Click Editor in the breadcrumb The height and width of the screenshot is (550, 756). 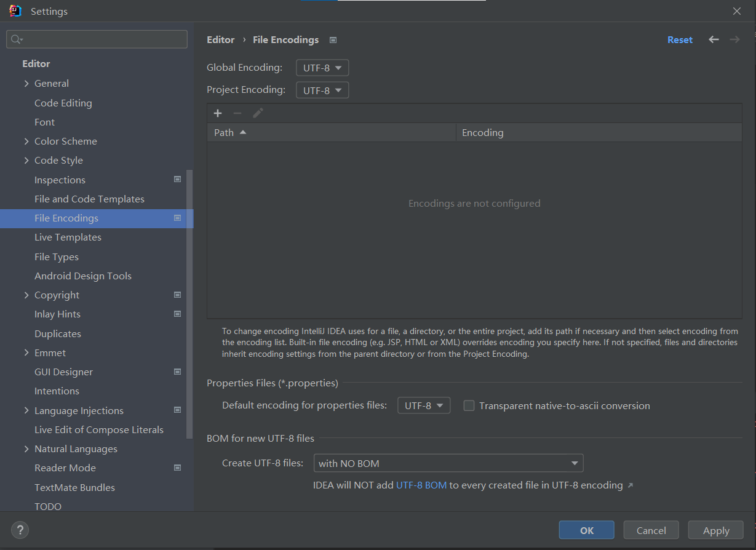coord(220,39)
